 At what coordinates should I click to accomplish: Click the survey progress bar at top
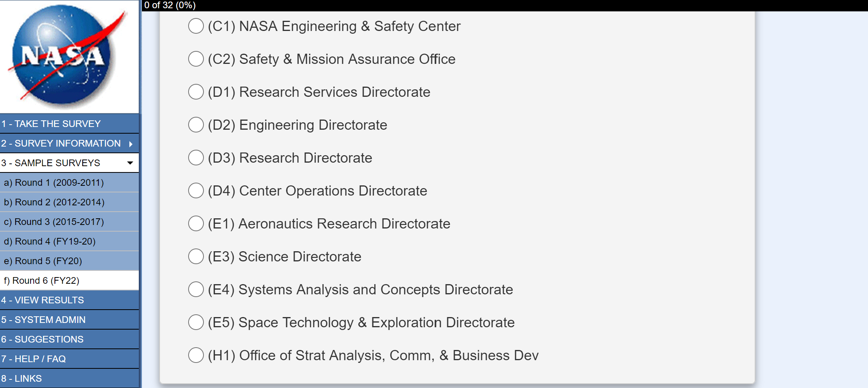504,5
